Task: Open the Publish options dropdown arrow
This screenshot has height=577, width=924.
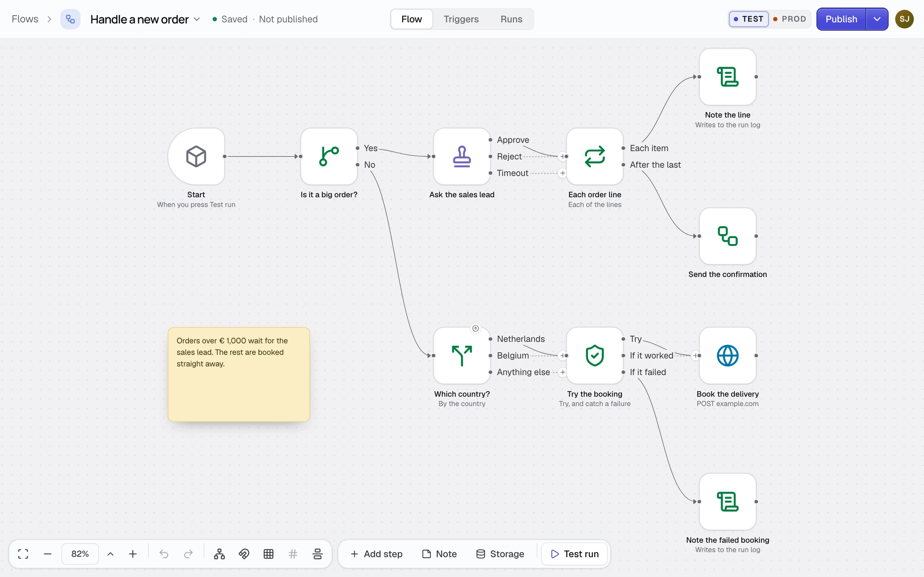Action: coord(877,19)
